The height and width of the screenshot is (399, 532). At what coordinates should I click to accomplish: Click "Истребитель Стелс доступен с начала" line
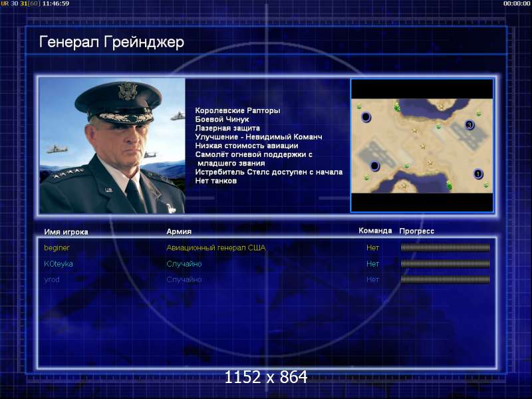tap(269, 172)
